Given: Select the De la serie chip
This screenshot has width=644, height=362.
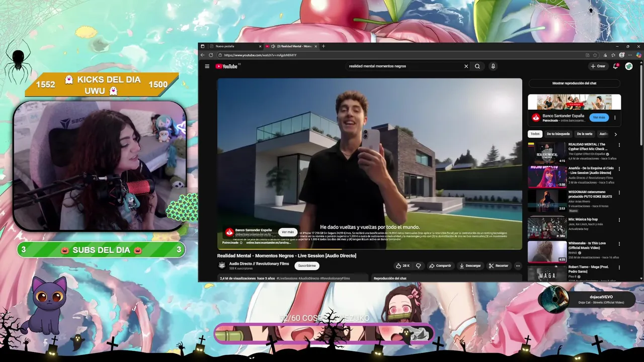Looking at the screenshot, I should (x=585, y=134).
